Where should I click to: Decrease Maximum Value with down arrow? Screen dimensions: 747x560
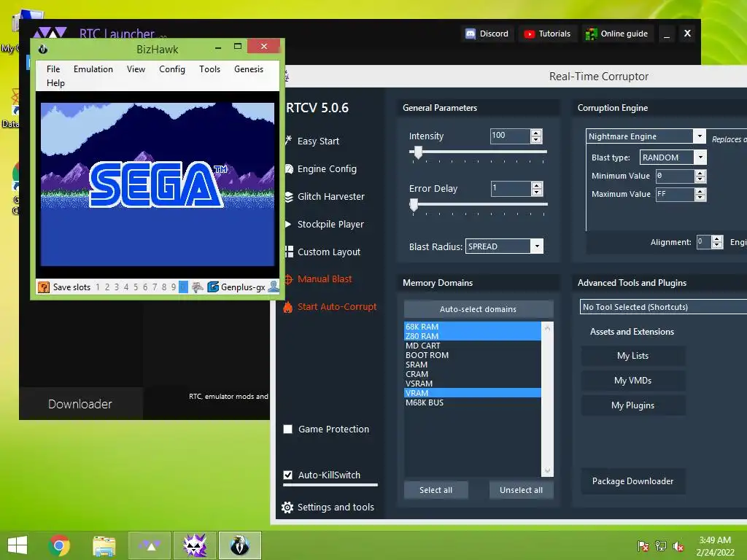point(700,197)
